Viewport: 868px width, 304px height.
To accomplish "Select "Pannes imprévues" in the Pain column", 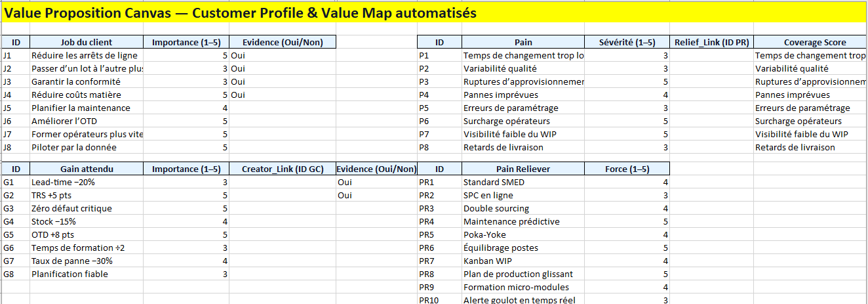I will [523, 95].
